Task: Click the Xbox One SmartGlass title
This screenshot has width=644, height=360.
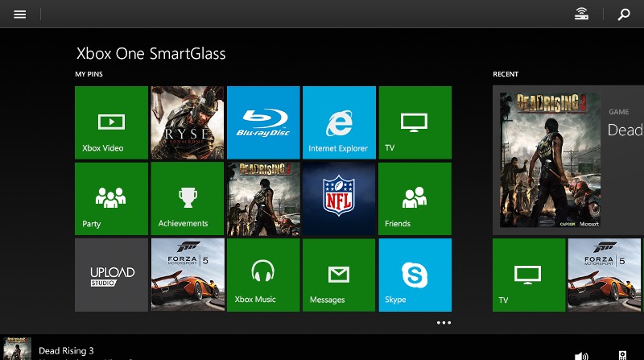Action: click(151, 53)
